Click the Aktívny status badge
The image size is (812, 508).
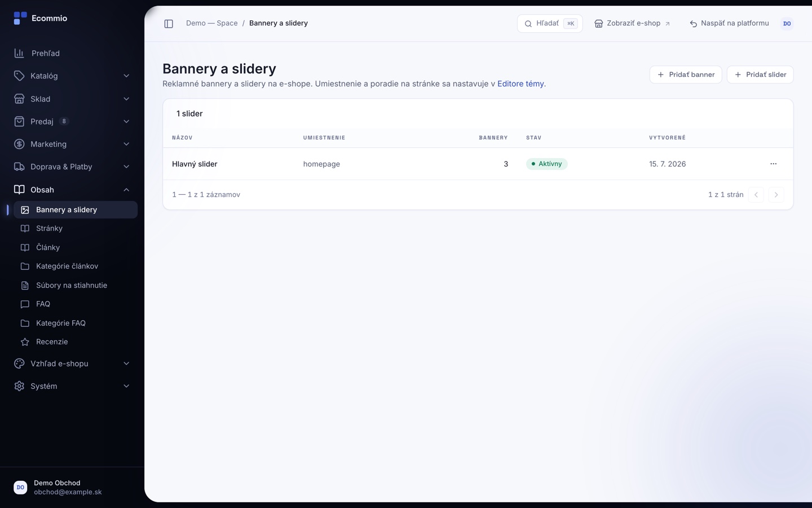[546, 164]
